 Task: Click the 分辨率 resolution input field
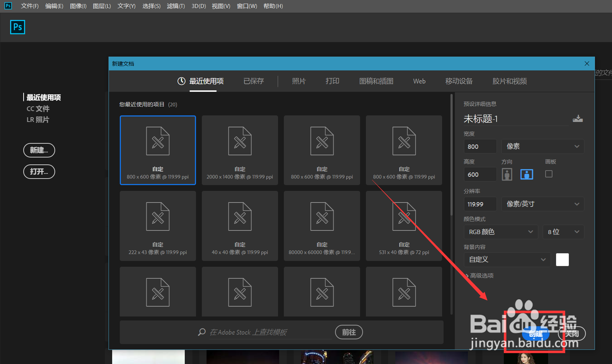480,204
